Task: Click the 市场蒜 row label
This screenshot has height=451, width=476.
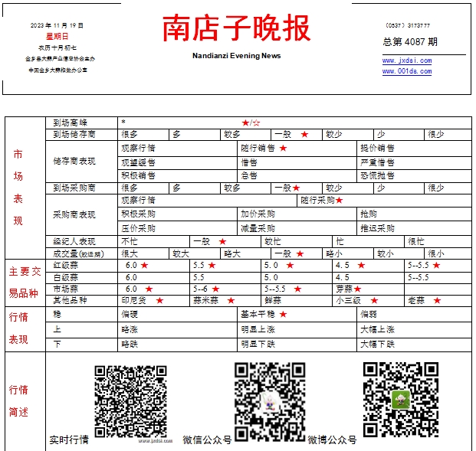Action: click(66, 289)
